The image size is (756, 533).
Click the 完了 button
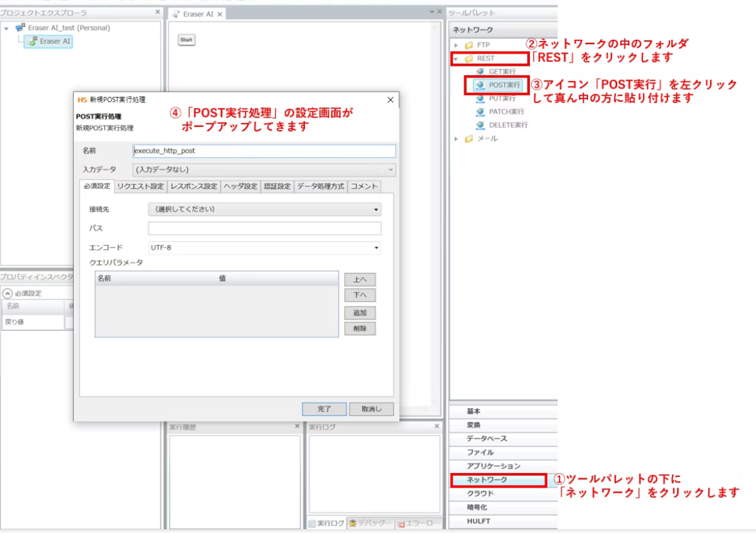click(324, 409)
